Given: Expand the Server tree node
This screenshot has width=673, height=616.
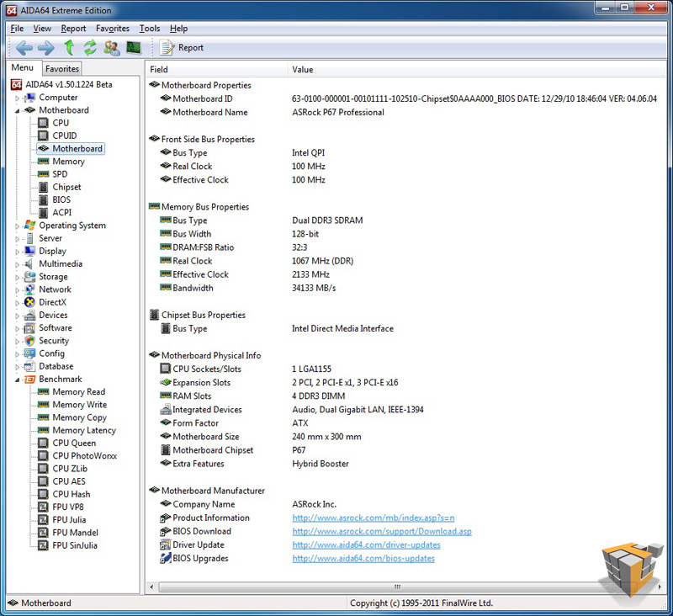Looking at the screenshot, I should [x=17, y=239].
